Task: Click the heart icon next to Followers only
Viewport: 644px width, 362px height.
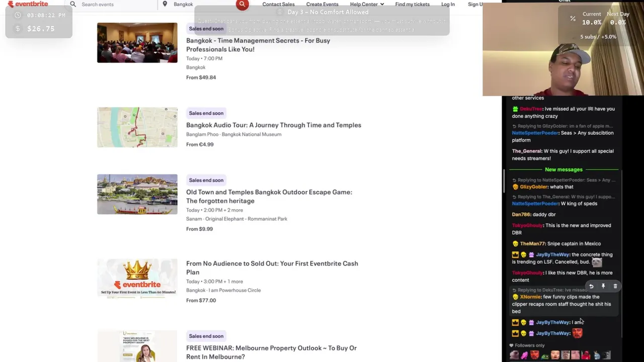Action: click(x=512, y=345)
